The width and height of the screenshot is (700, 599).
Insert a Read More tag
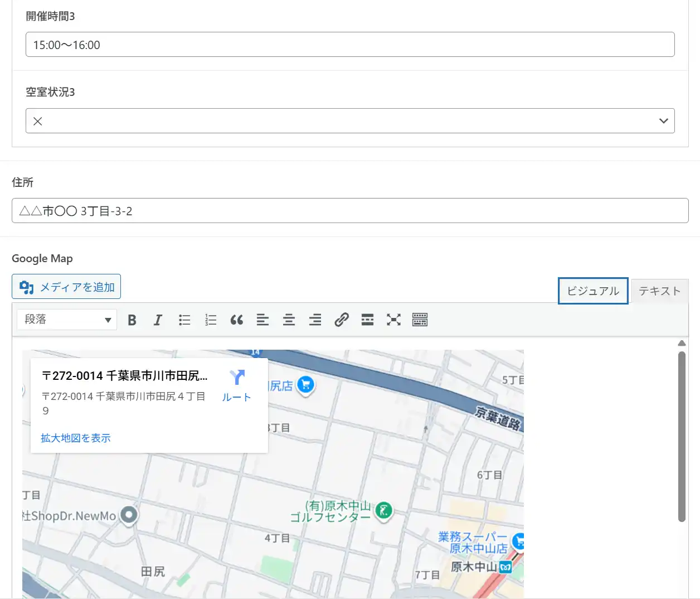tap(367, 320)
